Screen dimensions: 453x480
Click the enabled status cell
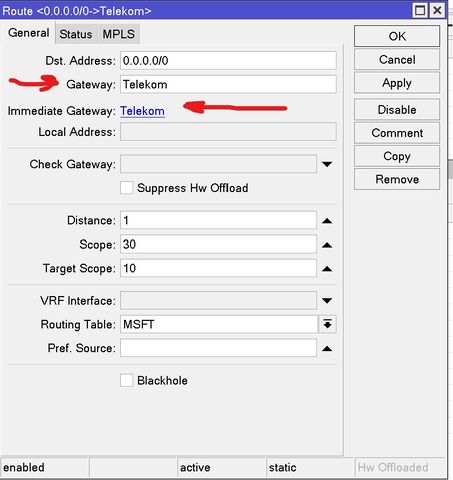coord(45,467)
